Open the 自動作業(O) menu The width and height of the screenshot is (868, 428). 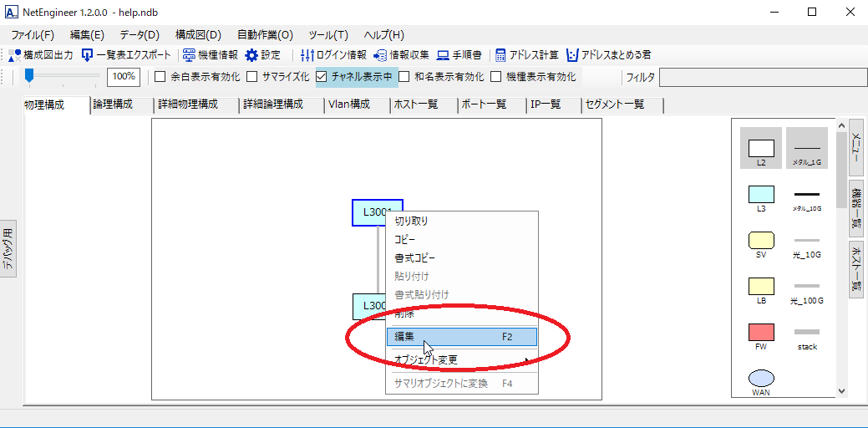pos(265,35)
